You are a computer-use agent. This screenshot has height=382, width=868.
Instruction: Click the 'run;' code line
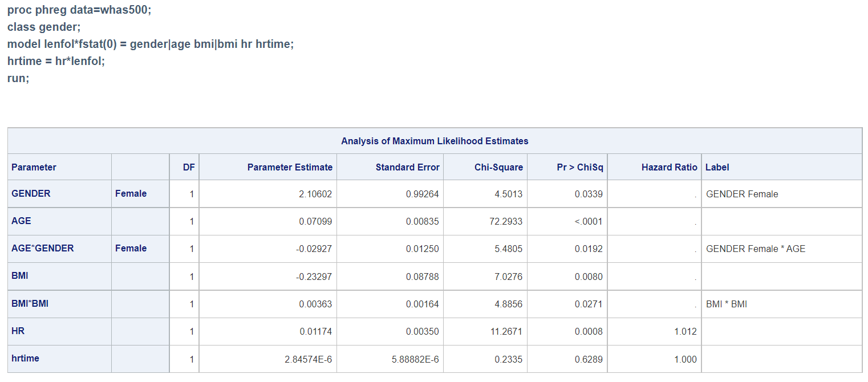point(18,78)
